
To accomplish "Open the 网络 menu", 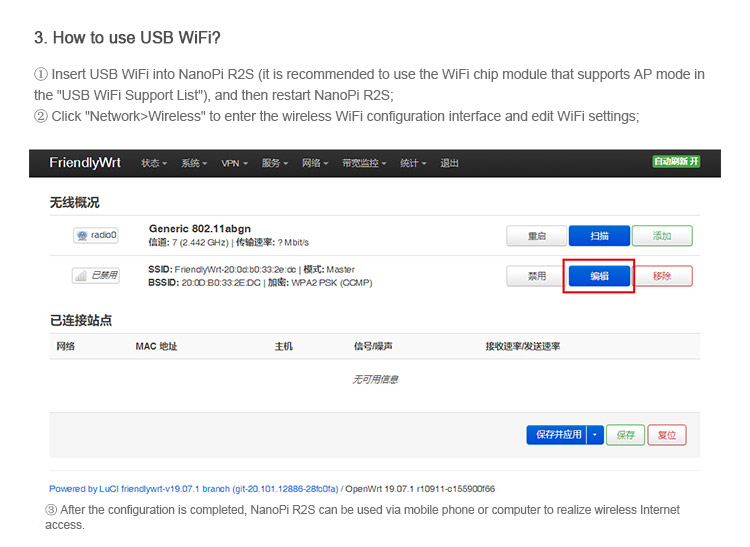I will [315, 163].
